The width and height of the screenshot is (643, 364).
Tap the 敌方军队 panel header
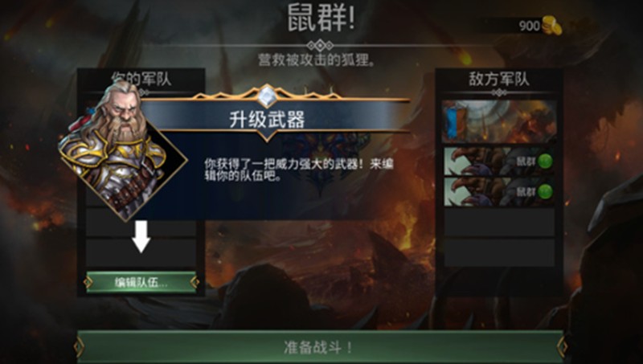498,79
